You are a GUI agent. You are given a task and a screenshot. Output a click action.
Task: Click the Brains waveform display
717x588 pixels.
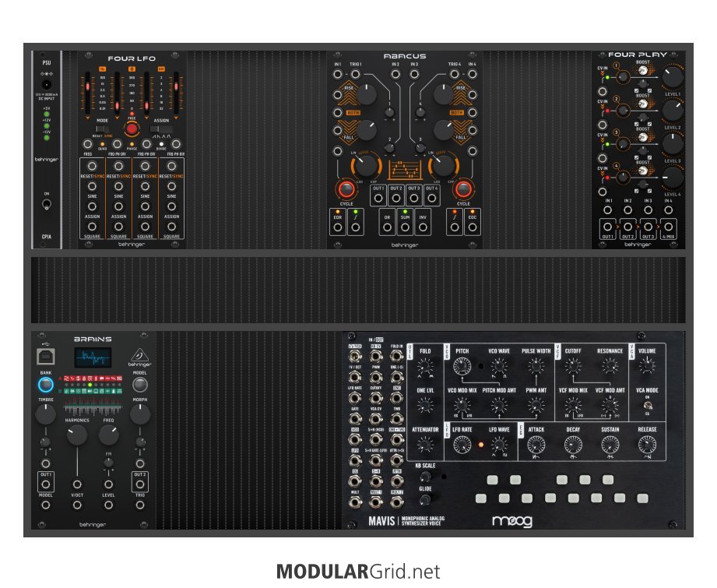tap(93, 357)
